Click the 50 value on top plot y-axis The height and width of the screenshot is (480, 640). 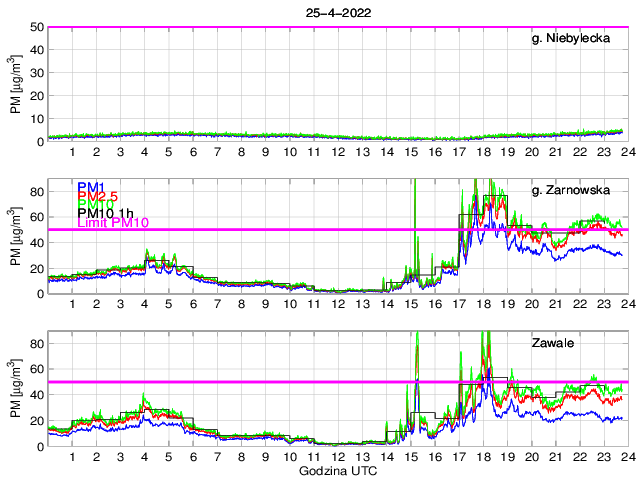[37, 27]
